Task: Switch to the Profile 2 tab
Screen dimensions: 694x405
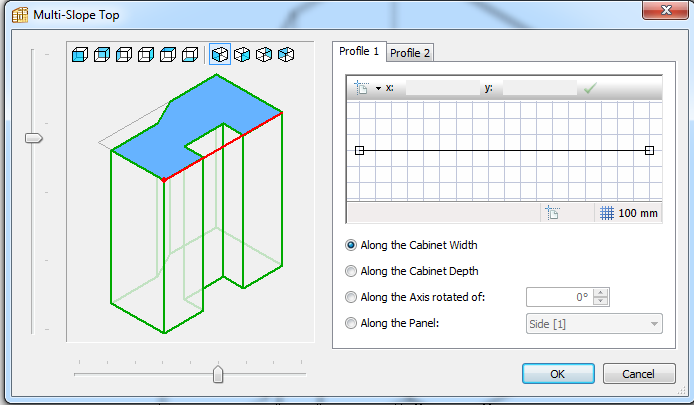Action: coord(410,53)
